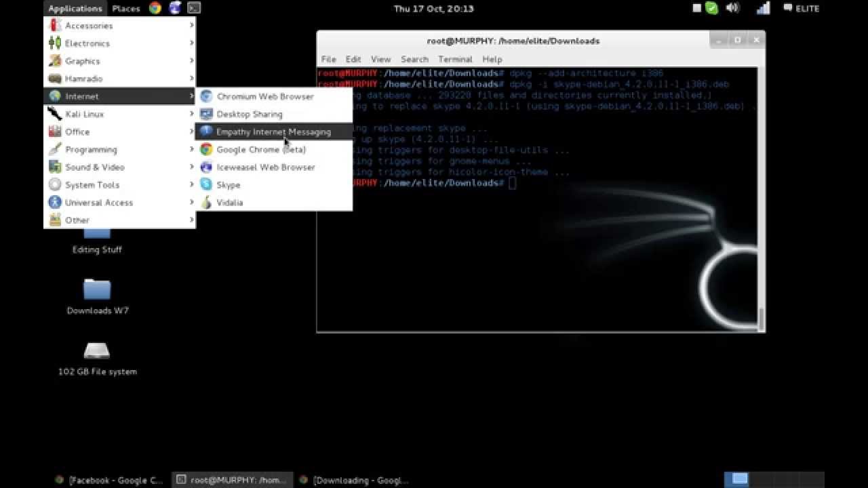Switch to Facebook - Google Chrome taskbar window
The width and height of the screenshot is (868, 488).
click(110, 480)
